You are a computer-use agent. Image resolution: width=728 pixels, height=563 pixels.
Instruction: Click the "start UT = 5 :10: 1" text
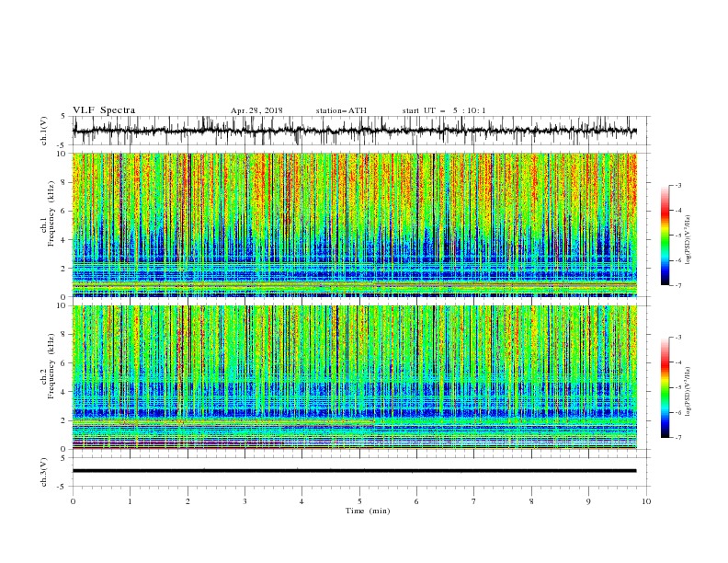444,110
